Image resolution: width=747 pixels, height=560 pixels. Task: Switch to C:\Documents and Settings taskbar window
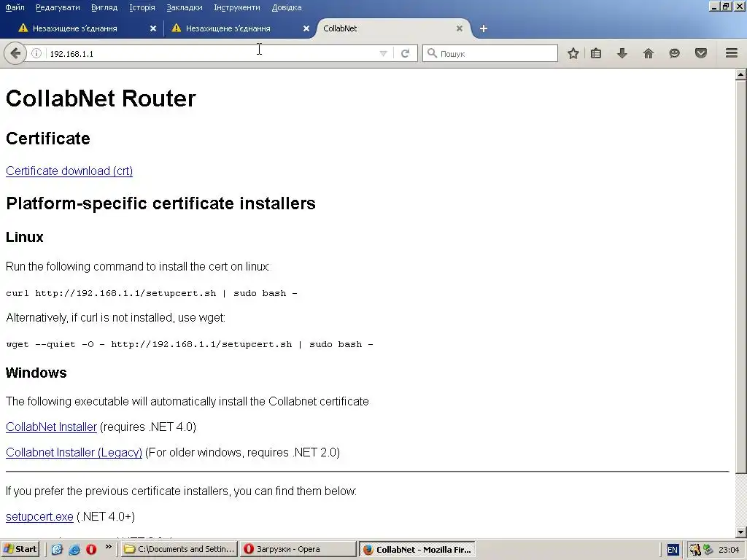point(179,549)
